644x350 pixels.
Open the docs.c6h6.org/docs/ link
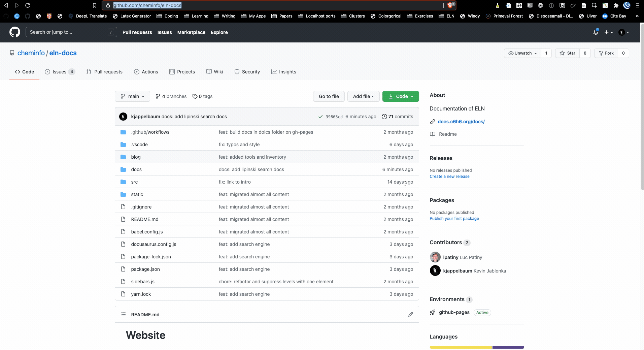pos(461,122)
